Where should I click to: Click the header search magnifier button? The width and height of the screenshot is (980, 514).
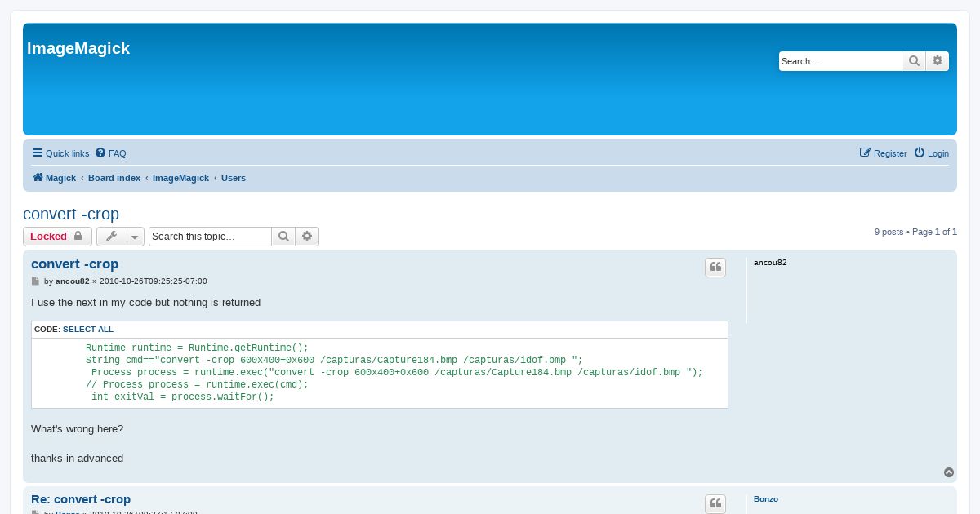point(914,61)
